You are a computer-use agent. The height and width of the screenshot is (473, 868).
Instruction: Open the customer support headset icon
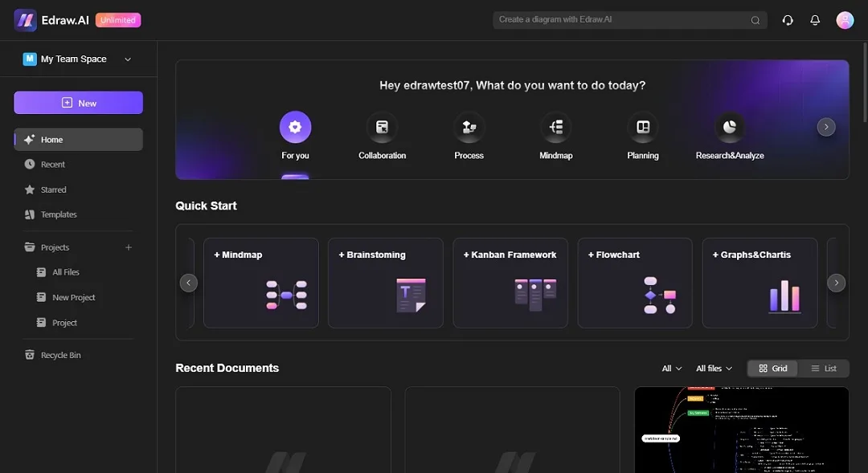[x=788, y=20]
